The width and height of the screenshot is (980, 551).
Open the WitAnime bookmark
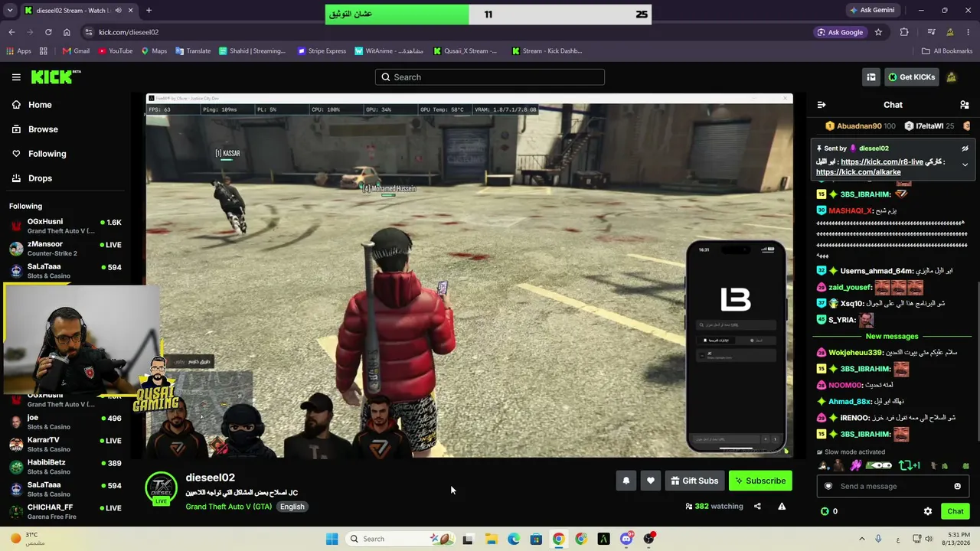pos(389,51)
